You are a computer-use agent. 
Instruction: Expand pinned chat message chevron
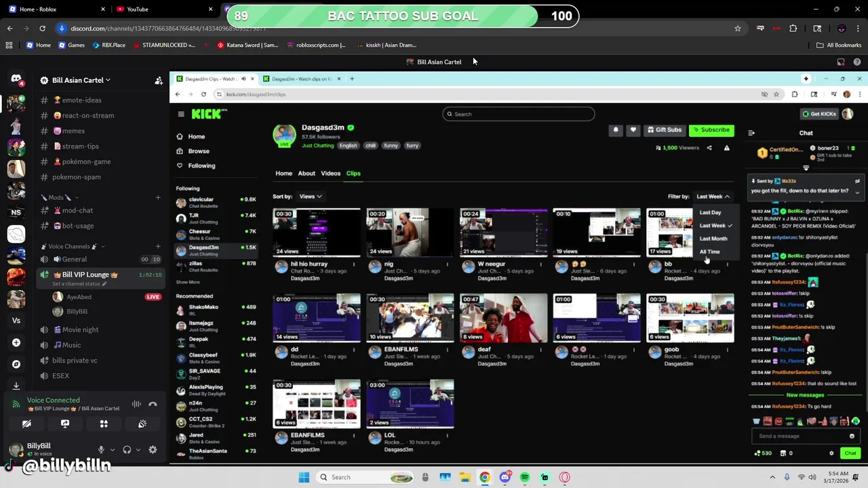857,192
